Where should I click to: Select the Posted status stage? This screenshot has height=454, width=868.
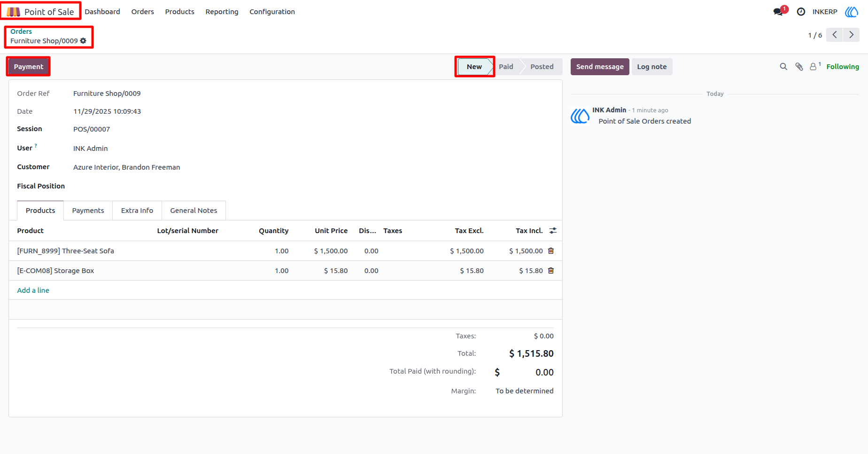tap(542, 67)
